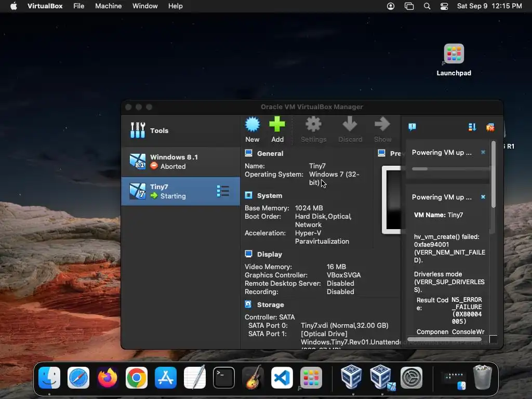This screenshot has width=532, height=399.
Task: Open Control Center from the menu bar
Action: (444, 6)
